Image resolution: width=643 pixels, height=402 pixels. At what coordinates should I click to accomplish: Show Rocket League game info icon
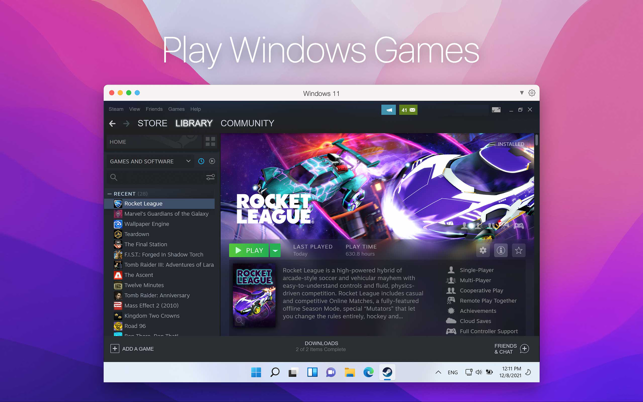501,250
